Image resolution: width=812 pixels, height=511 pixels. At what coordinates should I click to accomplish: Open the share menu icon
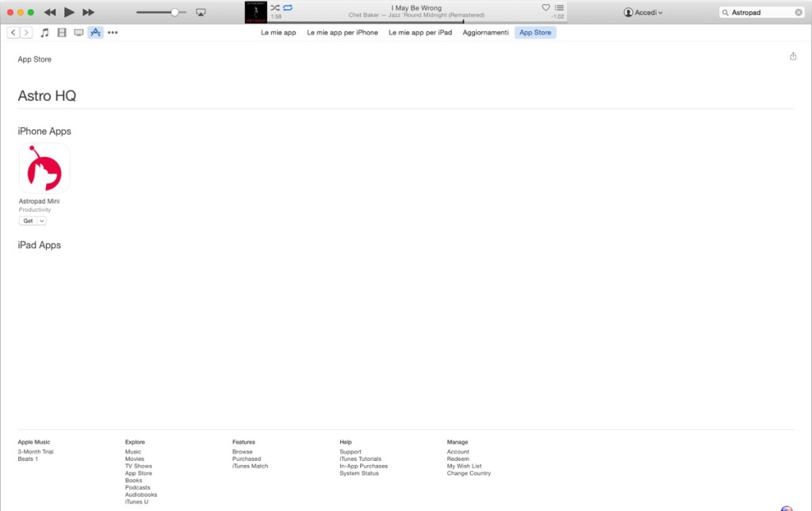pos(793,56)
